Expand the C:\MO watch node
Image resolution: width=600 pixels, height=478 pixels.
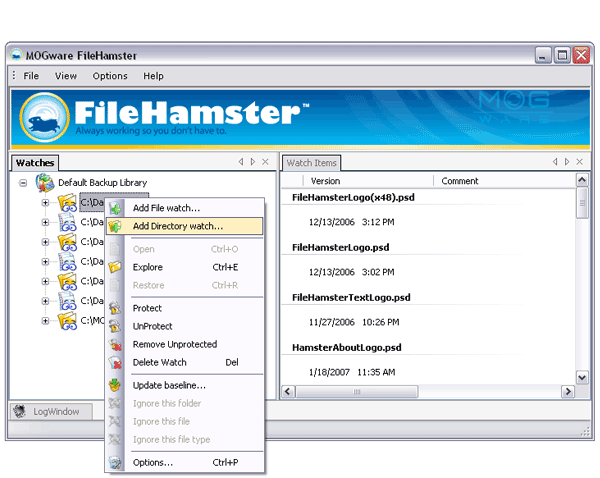click(x=45, y=320)
